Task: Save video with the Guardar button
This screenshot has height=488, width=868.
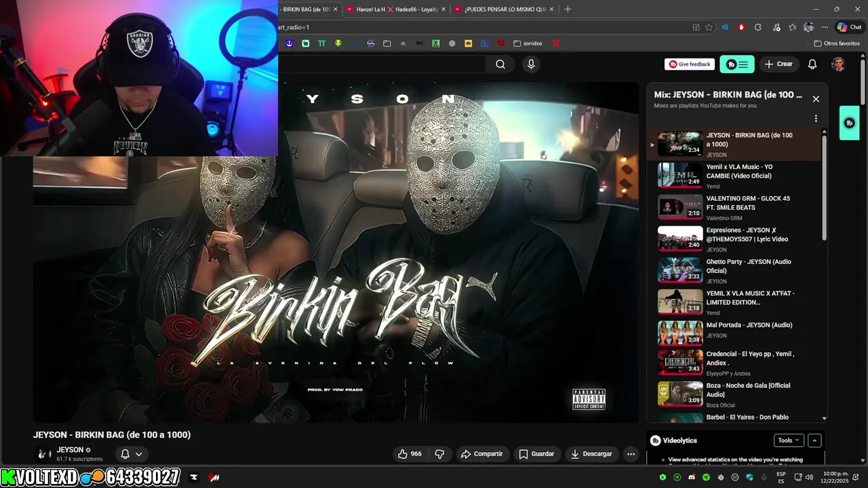Action: point(536,454)
